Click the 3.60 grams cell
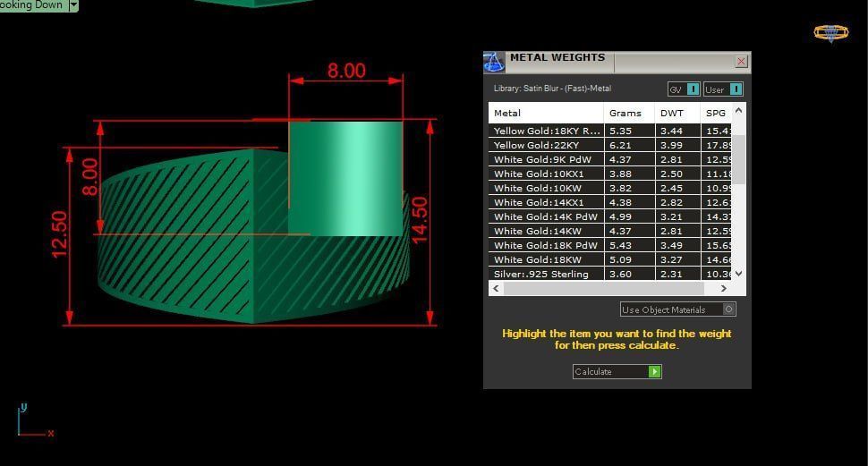The height and width of the screenshot is (466, 868). (x=629, y=274)
